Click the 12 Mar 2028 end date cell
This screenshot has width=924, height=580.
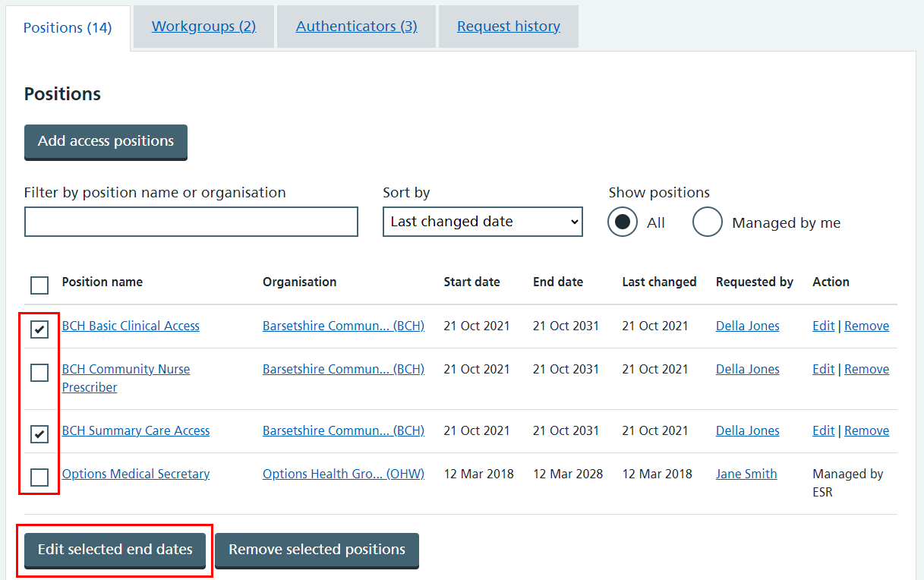(x=568, y=474)
